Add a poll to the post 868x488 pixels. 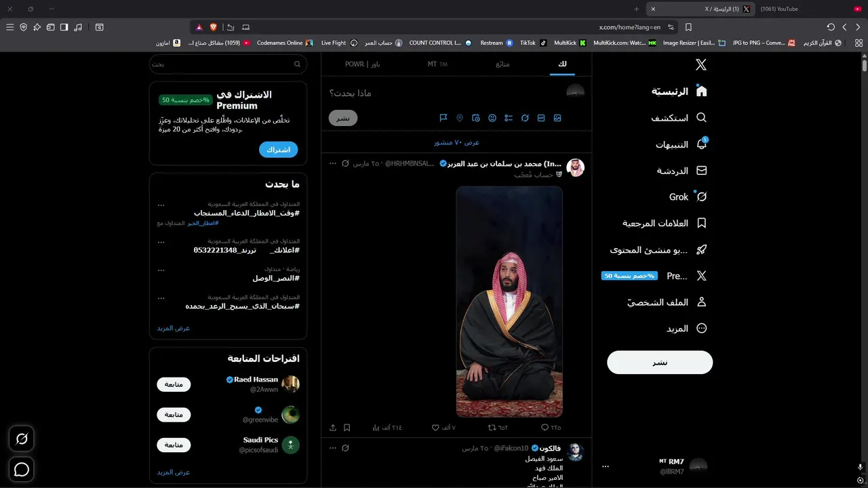click(509, 118)
